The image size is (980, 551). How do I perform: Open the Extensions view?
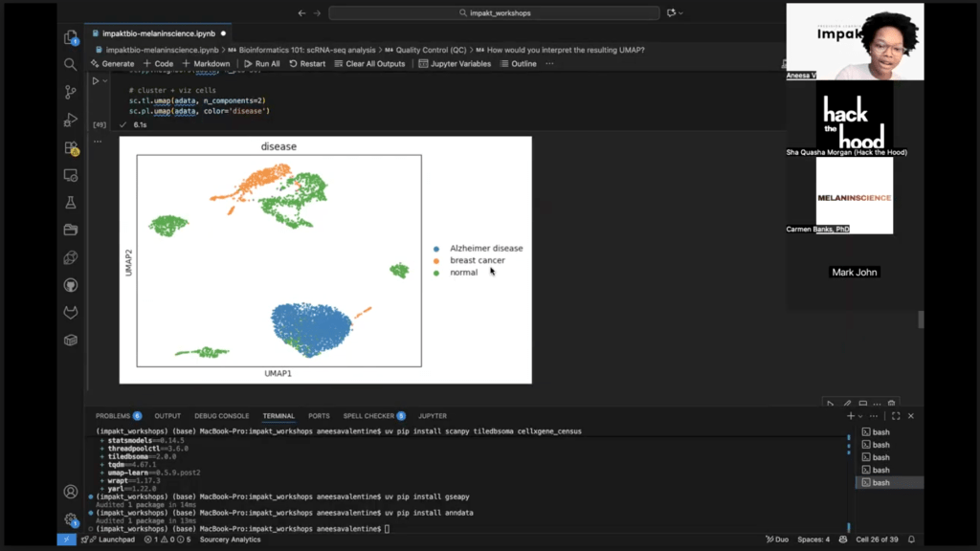click(x=71, y=148)
